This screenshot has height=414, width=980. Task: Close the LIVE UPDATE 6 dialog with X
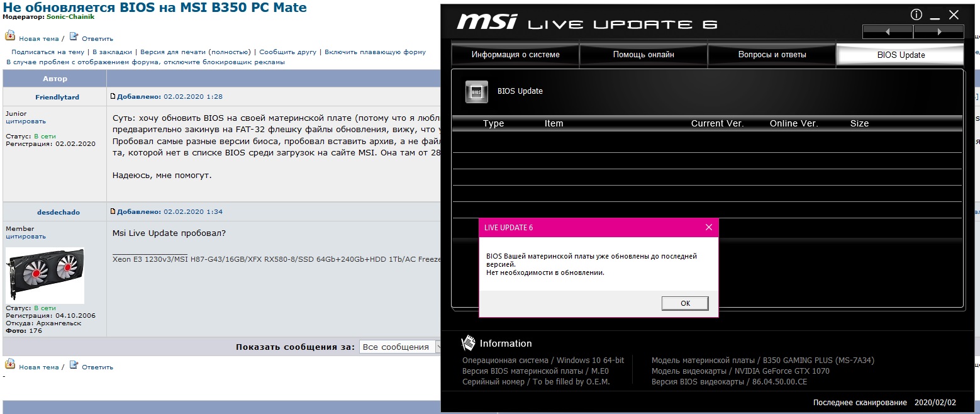coord(709,227)
